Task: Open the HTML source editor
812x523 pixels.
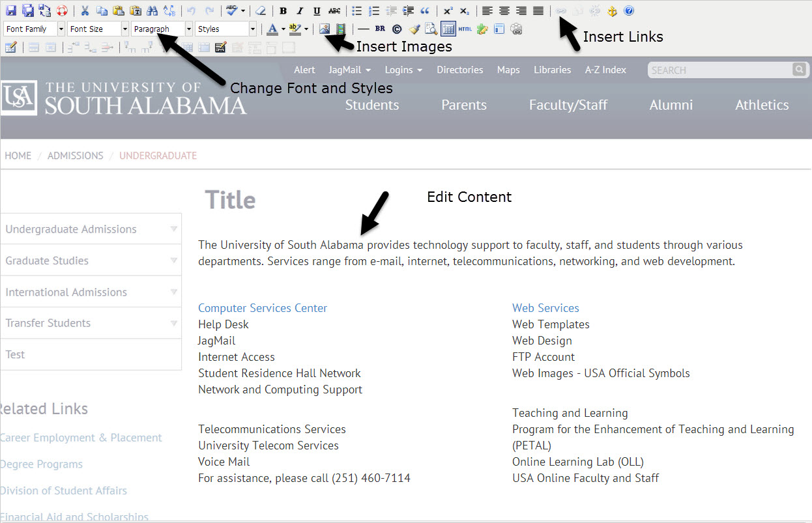Action: pyautogui.click(x=465, y=29)
